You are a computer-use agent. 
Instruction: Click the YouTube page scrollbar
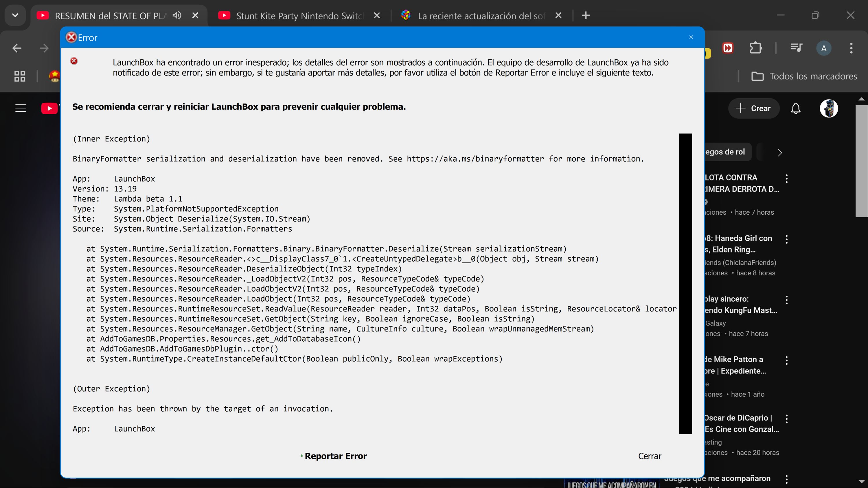click(862, 161)
